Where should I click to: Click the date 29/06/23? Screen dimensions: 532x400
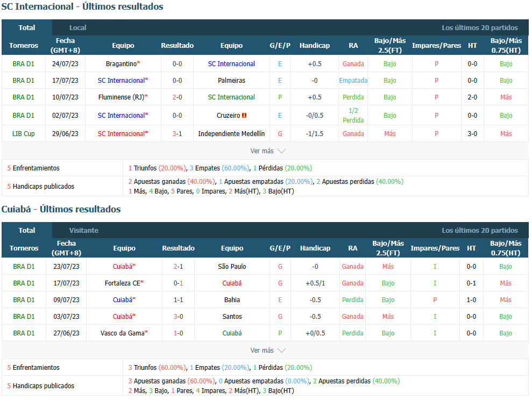65,134
